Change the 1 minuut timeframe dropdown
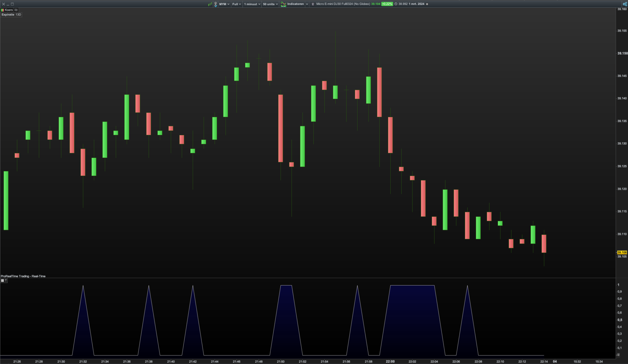 coord(252,4)
